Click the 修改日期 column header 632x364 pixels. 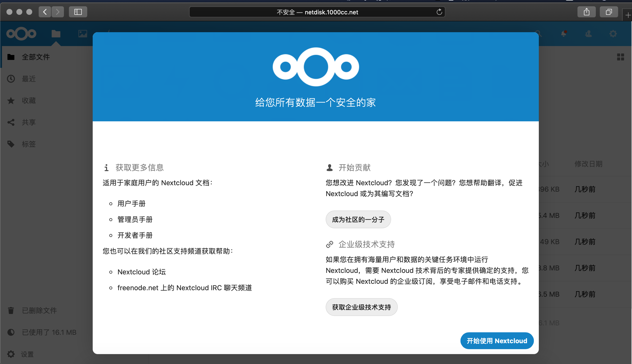pyautogui.click(x=588, y=164)
